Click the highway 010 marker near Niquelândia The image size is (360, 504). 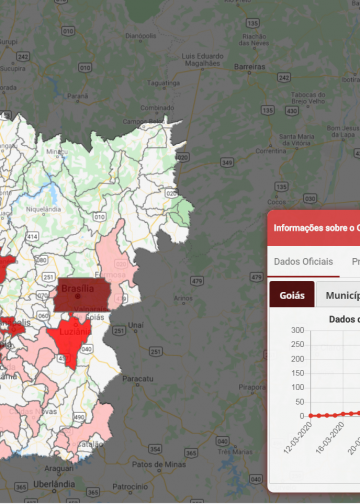coord(100,217)
